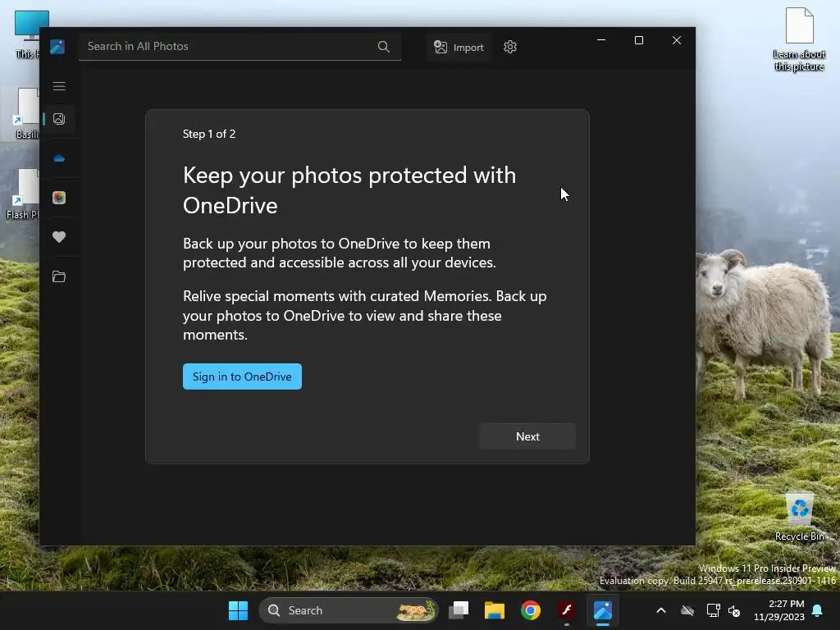
Task: Select the Flash Player desktop shortcut
Action: click(x=22, y=194)
